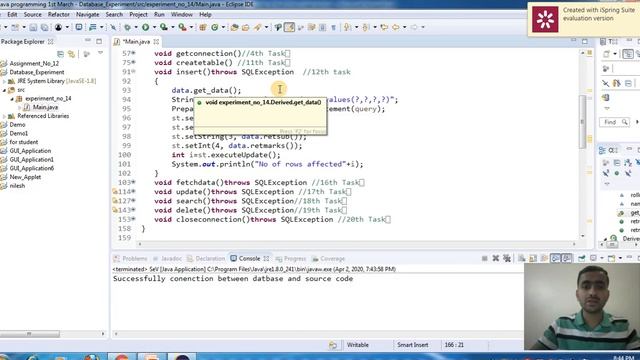This screenshot has height=360, width=640.
Task: Click the Last Edit Location icon
Action: coord(384,27)
